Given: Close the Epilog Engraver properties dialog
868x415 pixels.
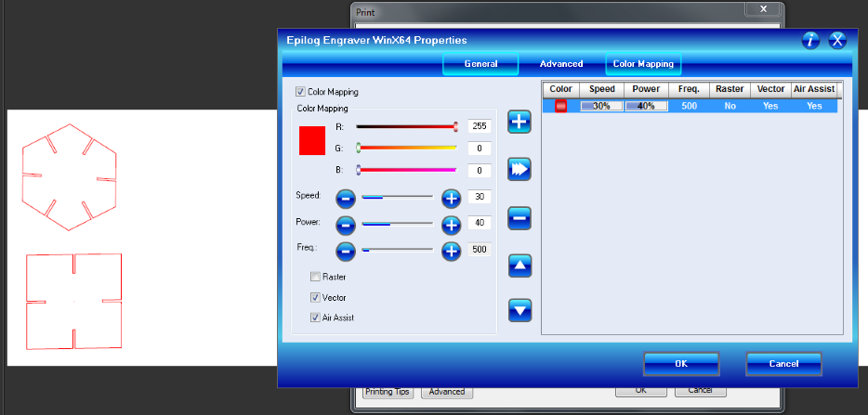Looking at the screenshot, I should [x=837, y=40].
